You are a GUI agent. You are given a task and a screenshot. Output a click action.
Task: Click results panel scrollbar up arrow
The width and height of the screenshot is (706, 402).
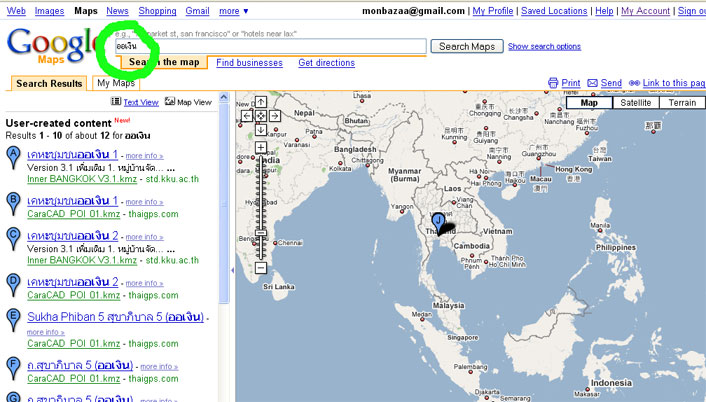(224, 97)
